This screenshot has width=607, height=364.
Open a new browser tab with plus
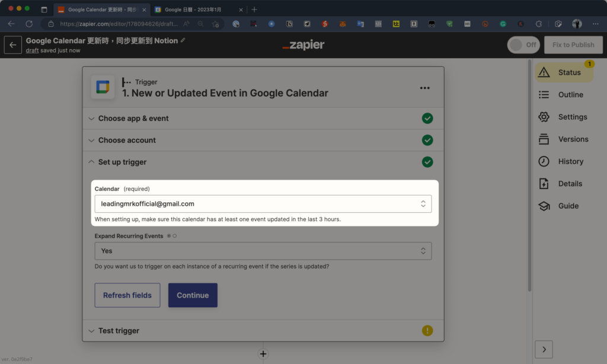pos(254,9)
